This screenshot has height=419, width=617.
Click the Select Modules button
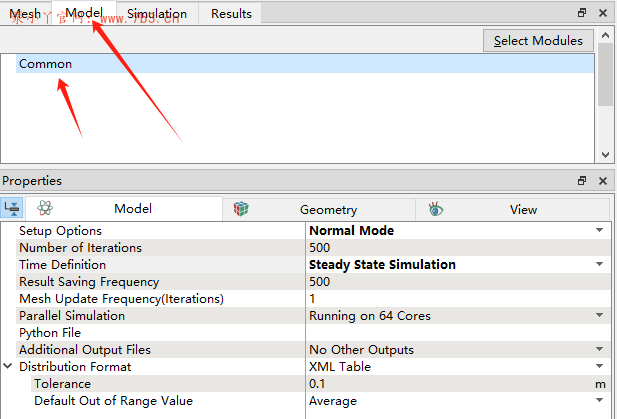(x=538, y=40)
